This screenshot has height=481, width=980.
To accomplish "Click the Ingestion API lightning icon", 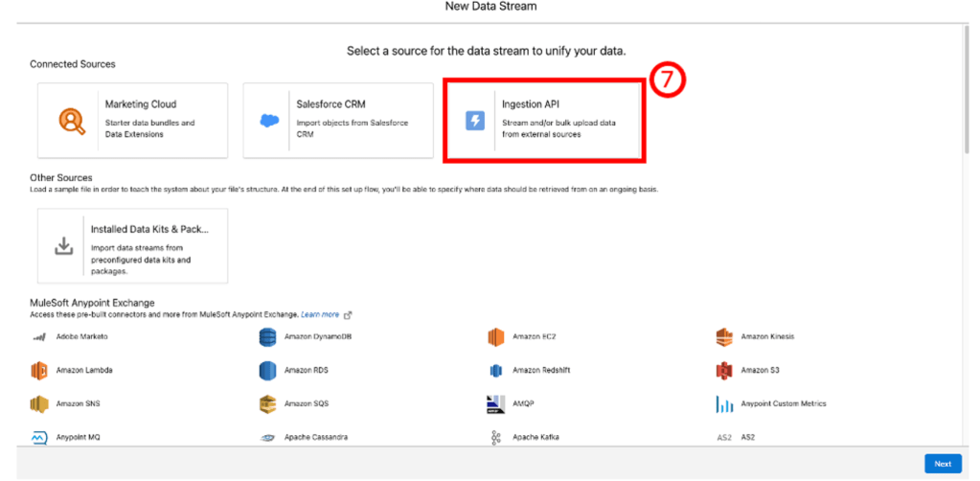I will pyautogui.click(x=475, y=121).
